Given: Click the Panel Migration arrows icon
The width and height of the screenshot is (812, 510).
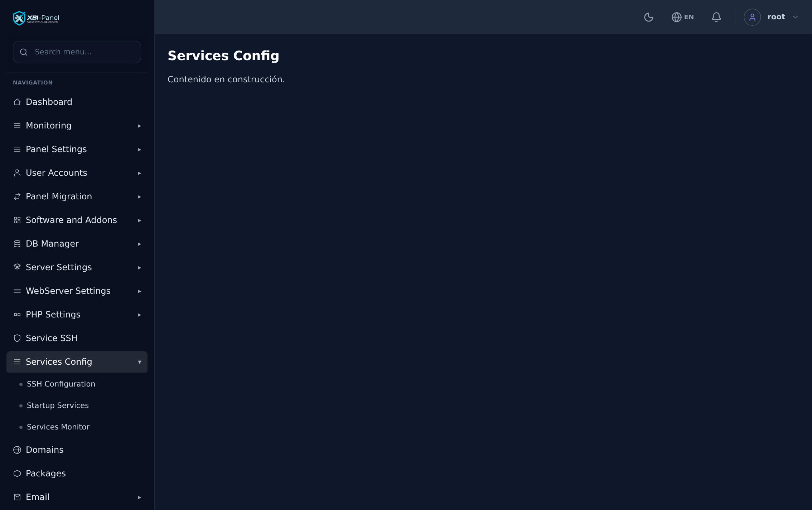Looking at the screenshot, I should tap(17, 196).
